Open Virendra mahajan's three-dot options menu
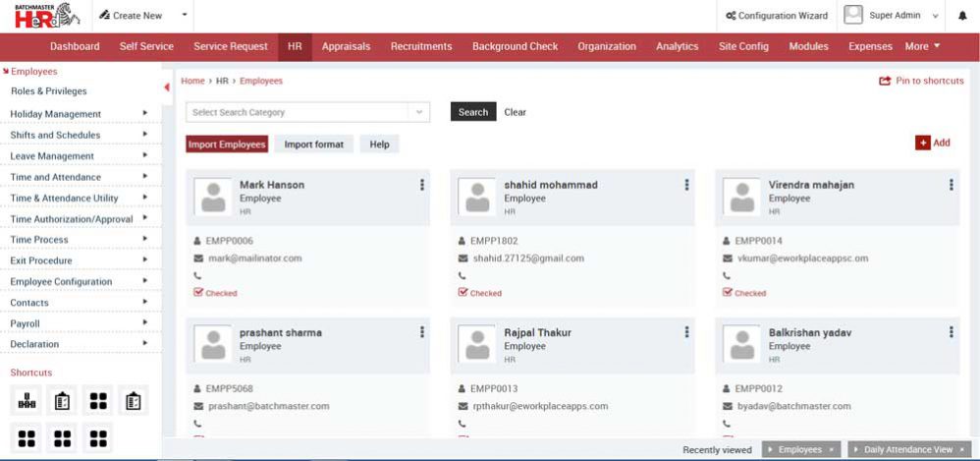Image resolution: width=980 pixels, height=461 pixels. (951, 185)
